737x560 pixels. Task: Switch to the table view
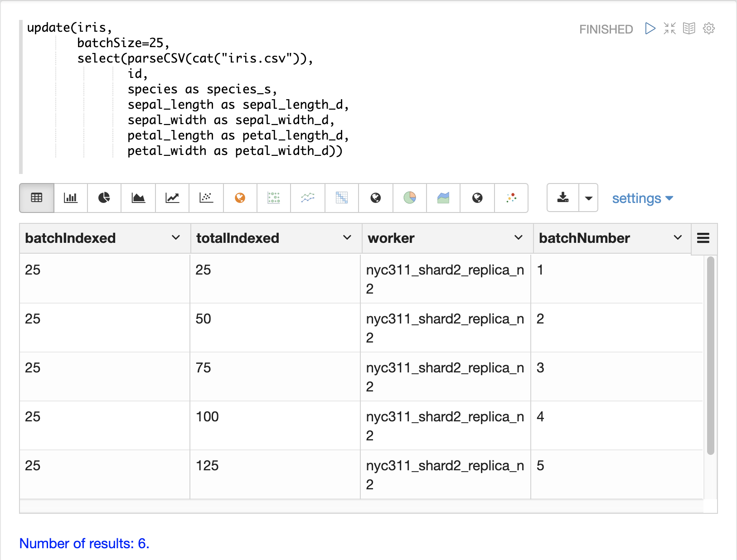coord(37,198)
